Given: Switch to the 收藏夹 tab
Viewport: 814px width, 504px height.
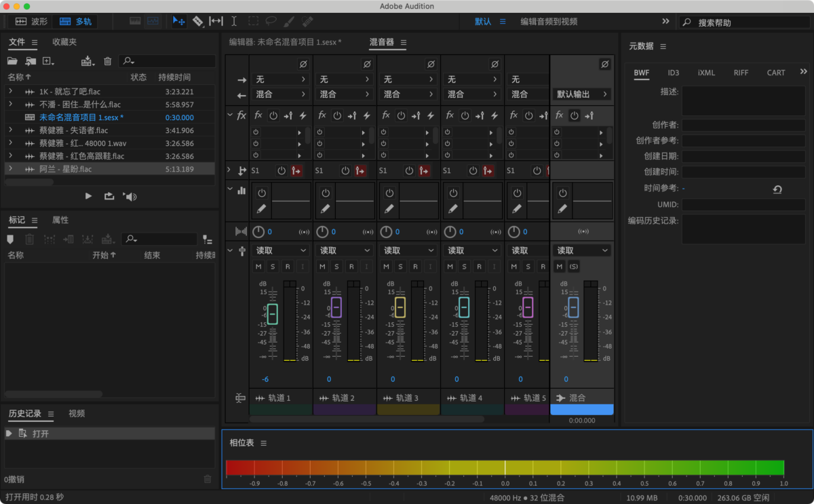Looking at the screenshot, I should click(x=64, y=42).
